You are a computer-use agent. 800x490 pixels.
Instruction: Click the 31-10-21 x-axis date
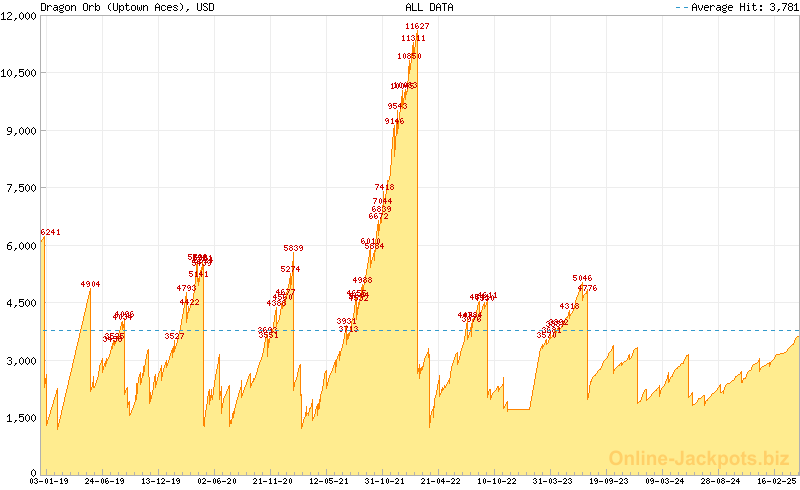[x=384, y=481]
